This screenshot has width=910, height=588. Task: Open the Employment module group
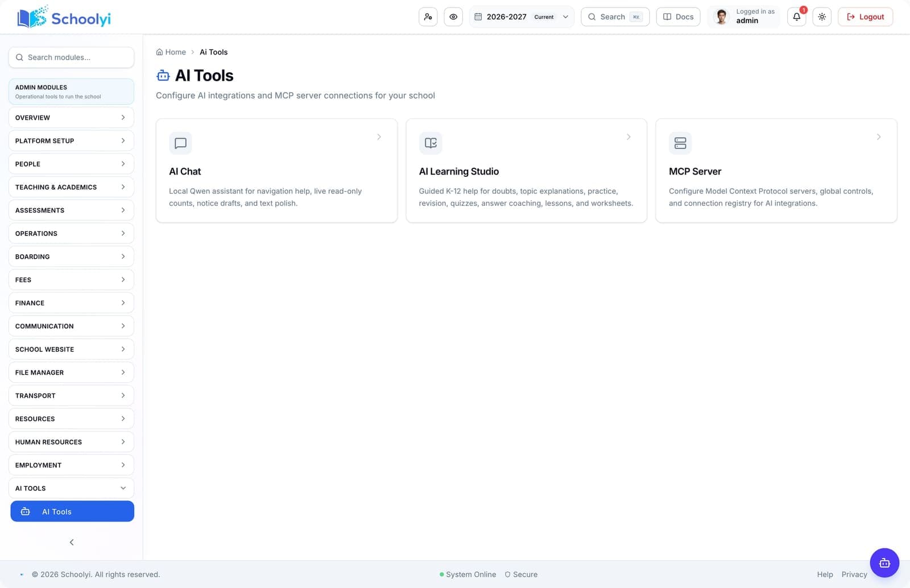click(71, 465)
